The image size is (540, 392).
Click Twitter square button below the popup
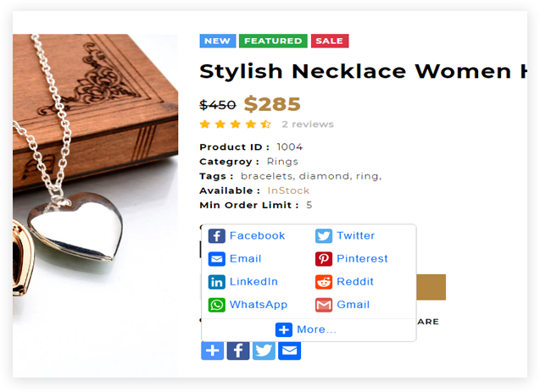264,351
